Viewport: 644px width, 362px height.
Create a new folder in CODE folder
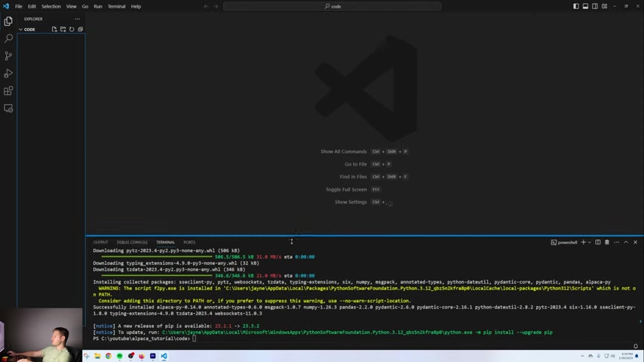[x=63, y=29]
